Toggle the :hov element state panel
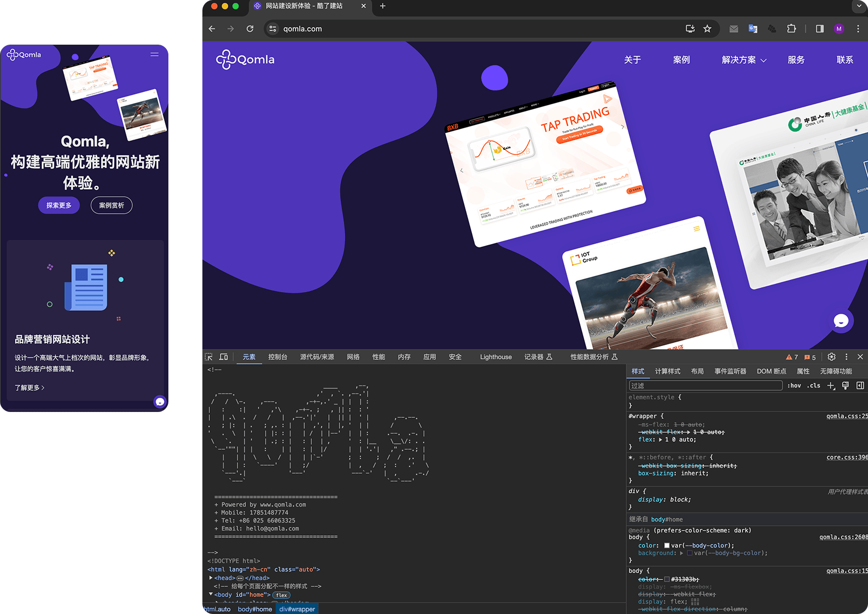 coord(794,385)
